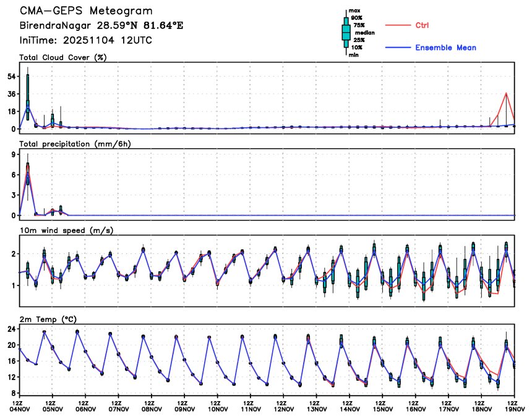This screenshot has height=419, width=532.
Task: Click the blue Ensemble Mean legend line
Action: tap(398, 48)
